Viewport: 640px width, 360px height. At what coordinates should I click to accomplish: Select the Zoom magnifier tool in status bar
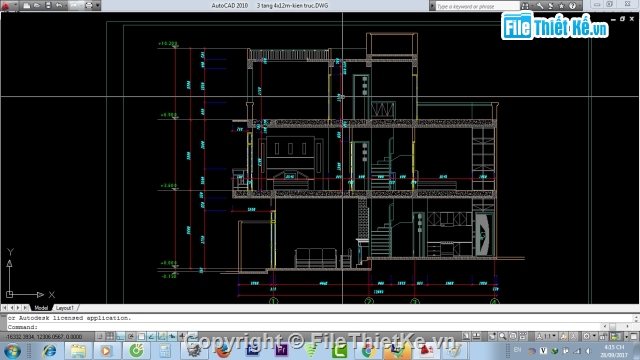[502, 336]
